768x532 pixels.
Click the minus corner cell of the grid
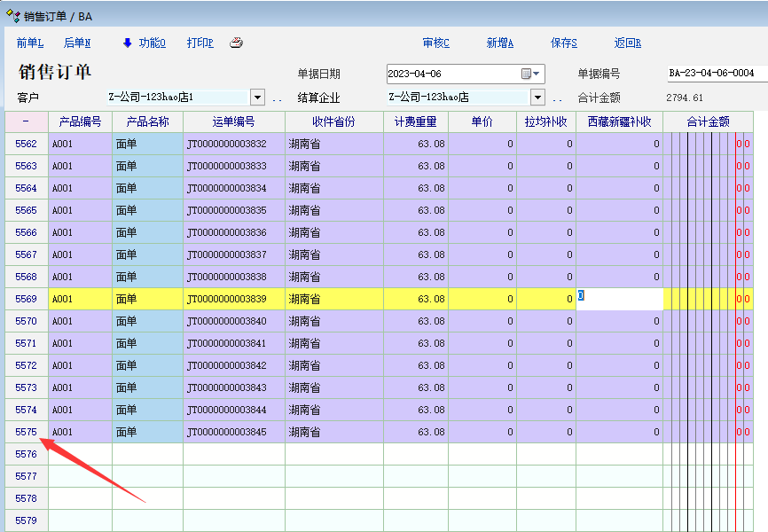click(x=26, y=121)
